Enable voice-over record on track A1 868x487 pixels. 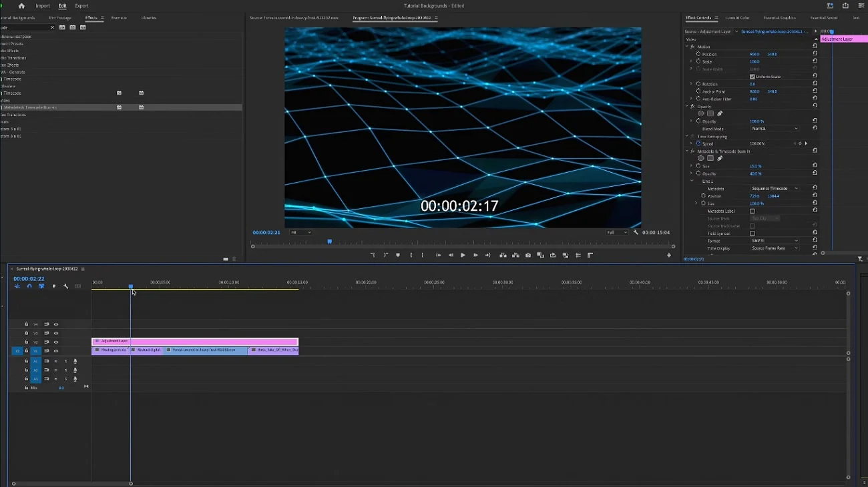click(x=75, y=361)
